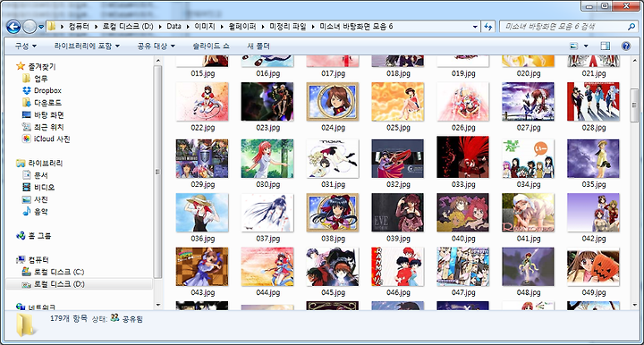
Task: Click 컴퓨터 in the address breadcrumb
Action: (79, 26)
